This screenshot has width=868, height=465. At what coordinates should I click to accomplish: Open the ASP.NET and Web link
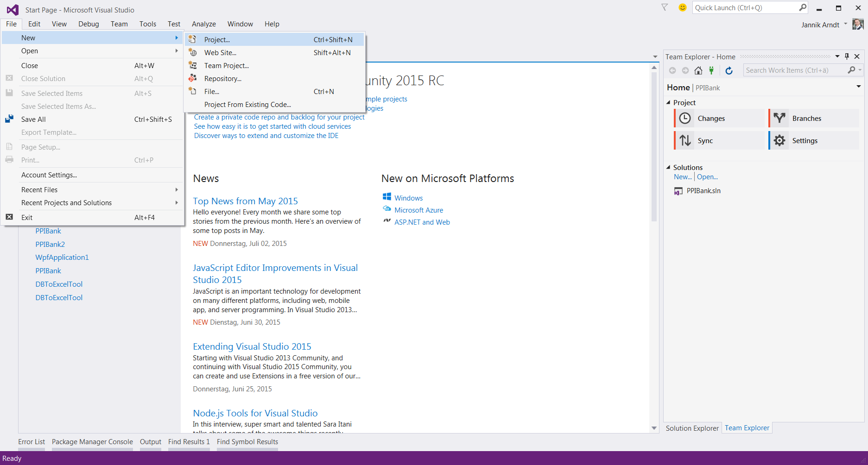coord(422,222)
